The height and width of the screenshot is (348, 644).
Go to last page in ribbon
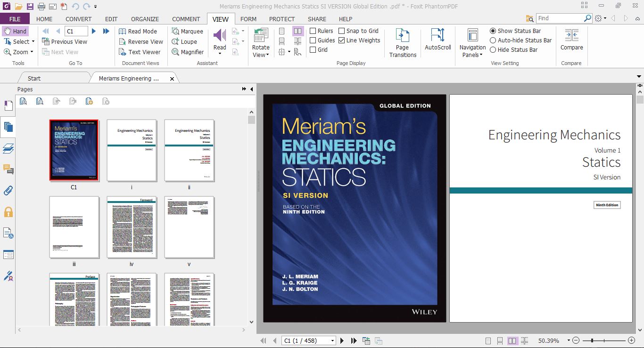[x=106, y=31]
